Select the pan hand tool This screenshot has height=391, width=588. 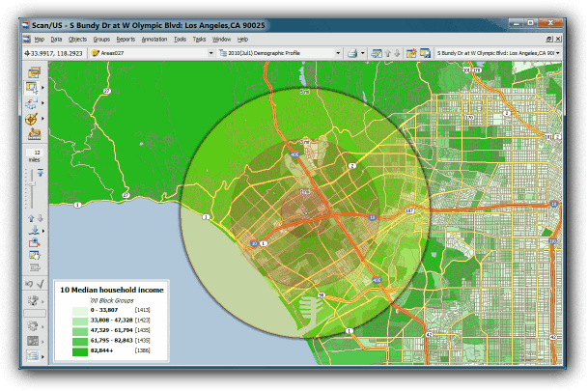tap(34, 255)
